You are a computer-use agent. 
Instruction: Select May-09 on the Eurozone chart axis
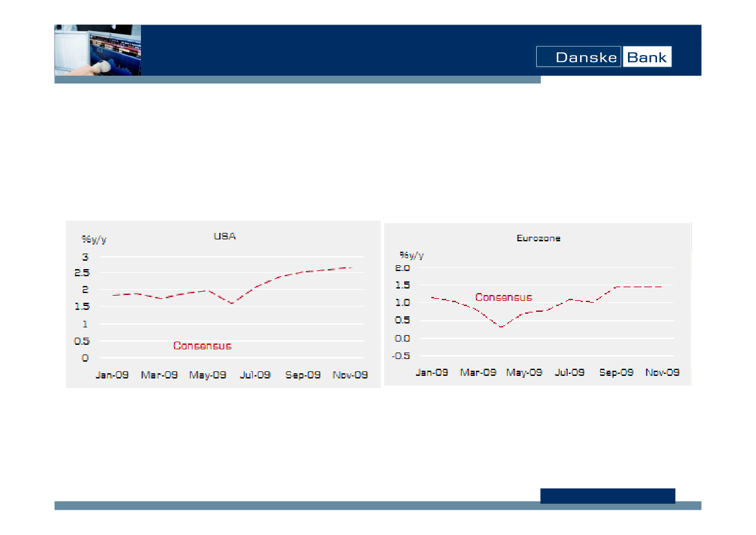(x=524, y=373)
